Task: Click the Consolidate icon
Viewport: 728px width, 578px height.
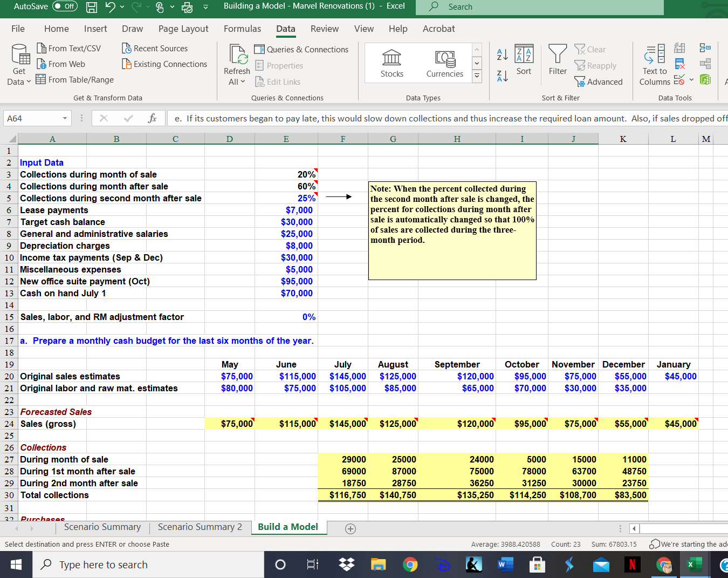Action: pos(705,48)
